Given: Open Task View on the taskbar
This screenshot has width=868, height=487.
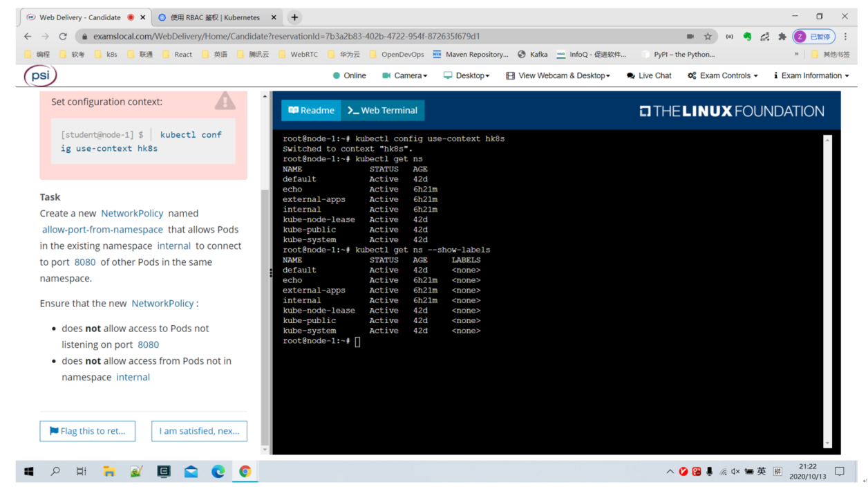Looking at the screenshot, I should (82, 471).
